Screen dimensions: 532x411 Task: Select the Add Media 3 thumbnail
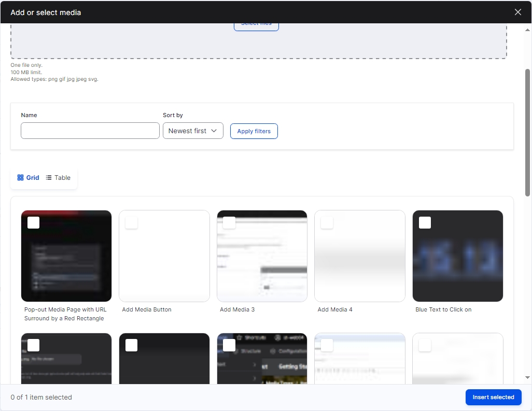point(262,256)
